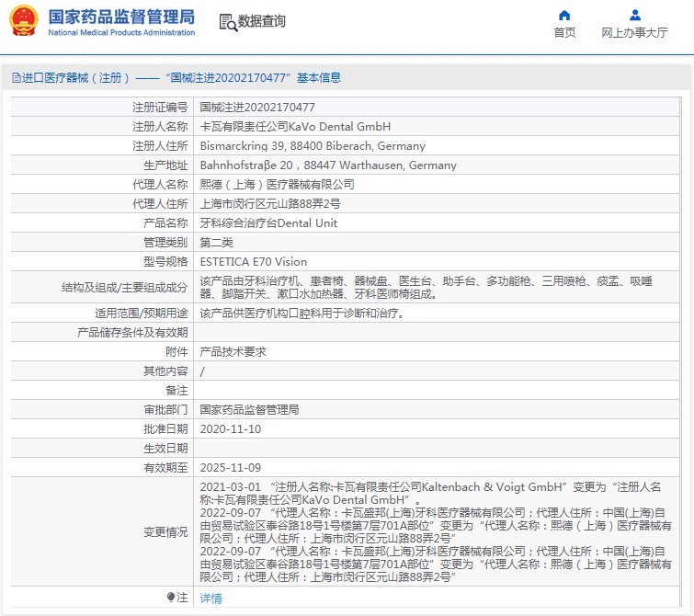Click model value ESTETICA E70 Vision
Viewport: 694px width, 616px height.
pos(254,261)
